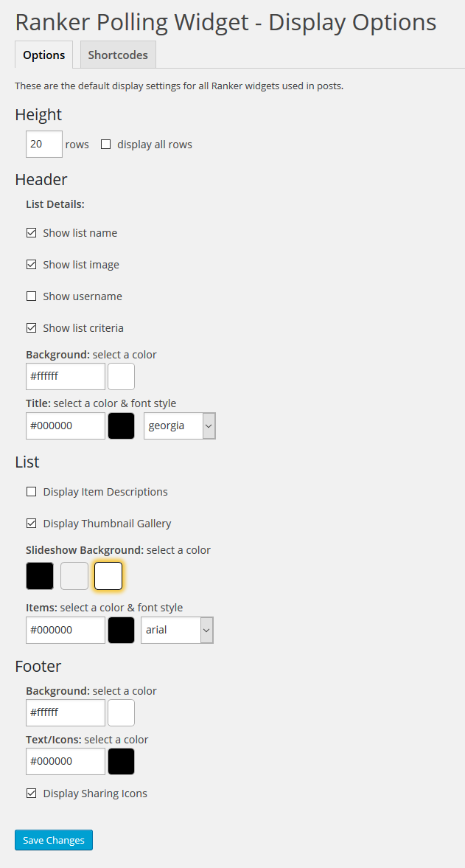Toggle Show list image checkbox
This screenshot has height=868, width=465.
pos(31,265)
